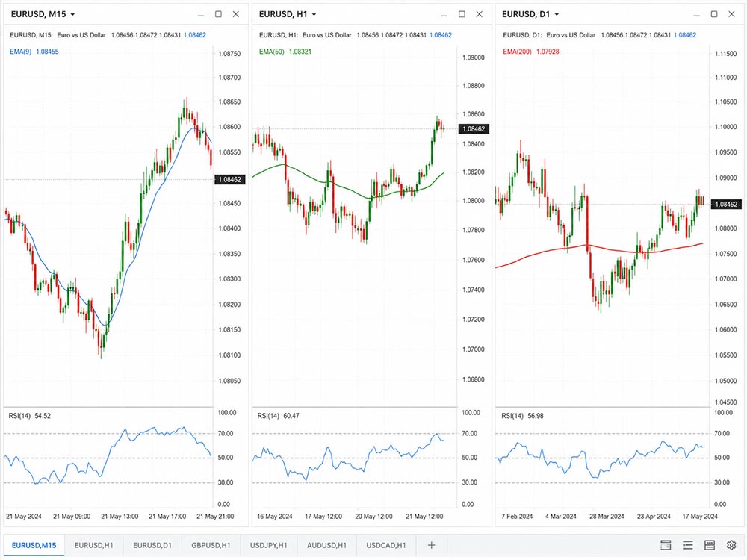Click 23 Apr 2024 on D1 time axis

(654, 516)
